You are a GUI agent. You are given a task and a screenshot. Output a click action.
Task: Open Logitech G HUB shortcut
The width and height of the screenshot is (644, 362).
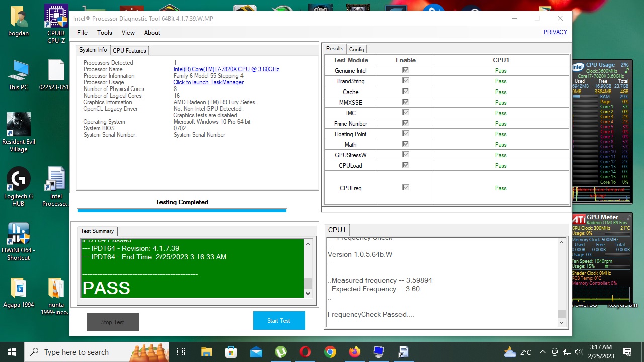(19, 187)
